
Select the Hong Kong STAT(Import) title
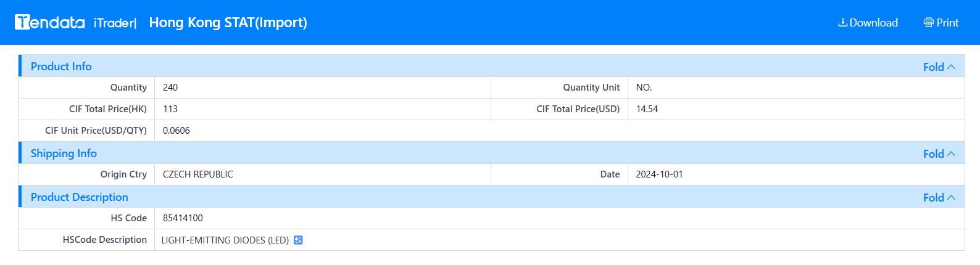228,23
